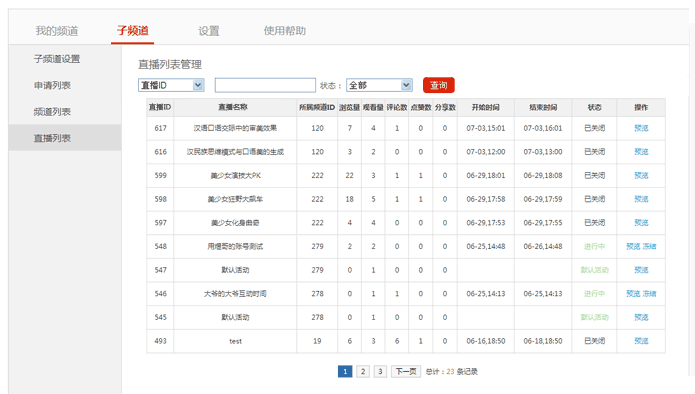Expand the 状态 全部 dropdown
The image size is (695, 394).
point(379,85)
